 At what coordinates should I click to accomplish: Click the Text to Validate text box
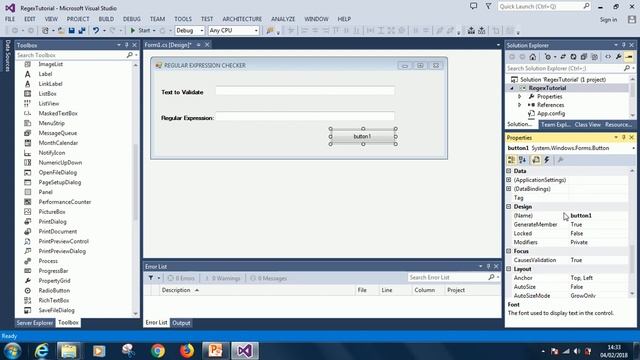point(305,91)
